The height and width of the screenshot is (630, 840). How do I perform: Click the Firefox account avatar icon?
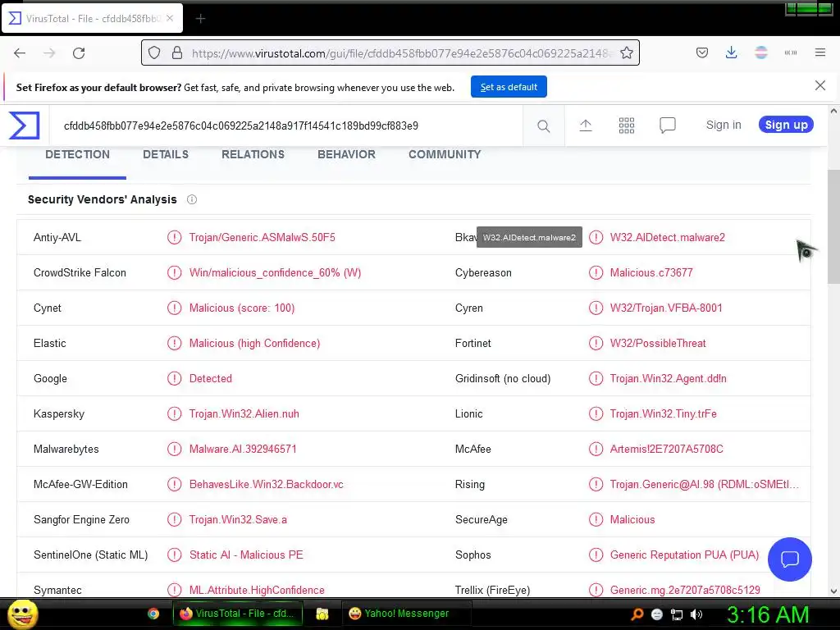[x=760, y=52]
